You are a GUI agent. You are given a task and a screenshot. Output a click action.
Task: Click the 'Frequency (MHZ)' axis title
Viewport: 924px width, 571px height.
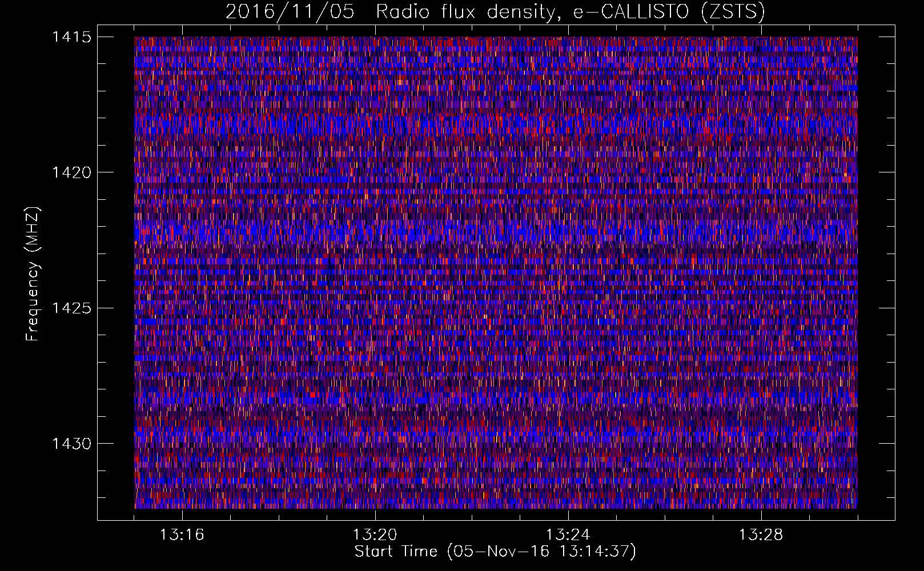(x=33, y=274)
